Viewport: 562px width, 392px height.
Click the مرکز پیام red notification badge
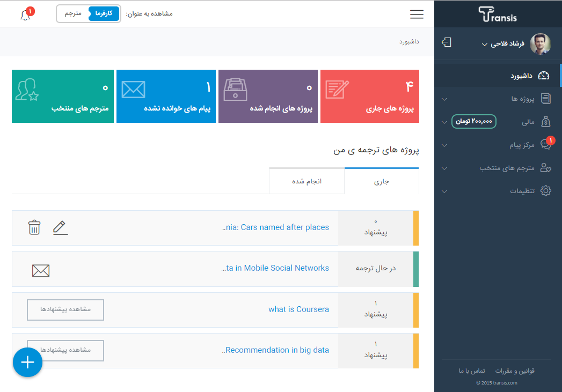pos(551,140)
